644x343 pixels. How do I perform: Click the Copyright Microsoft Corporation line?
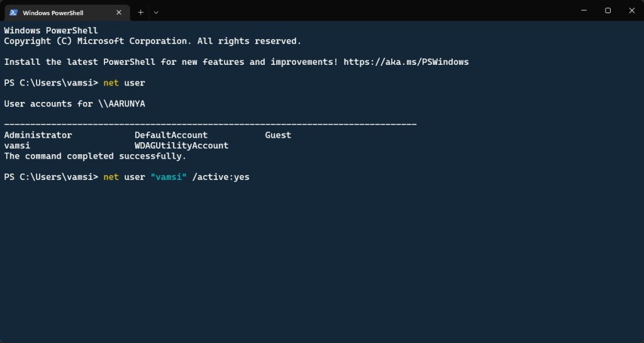tap(152, 41)
